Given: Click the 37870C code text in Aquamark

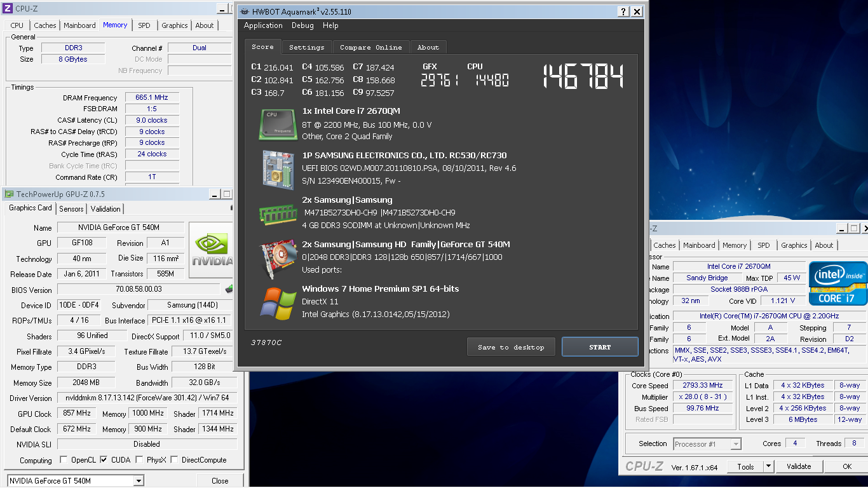Looking at the screenshot, I should pos(266,342).
